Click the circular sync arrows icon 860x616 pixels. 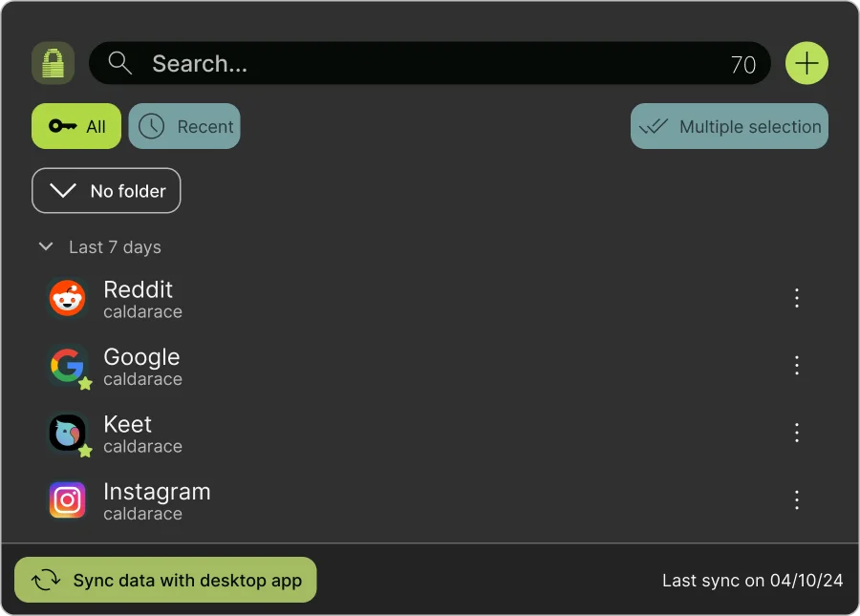[45, 580]
